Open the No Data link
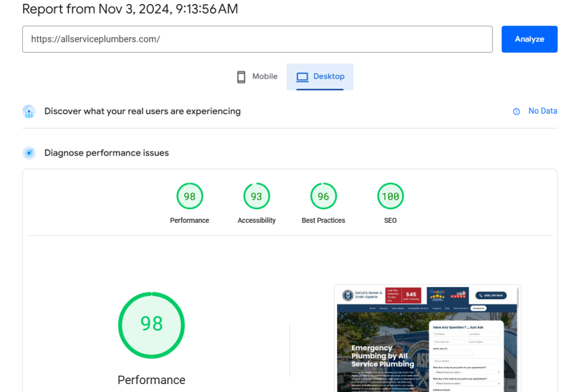The width and height of the screenshot is (579, 392). (x=542, y=111)
